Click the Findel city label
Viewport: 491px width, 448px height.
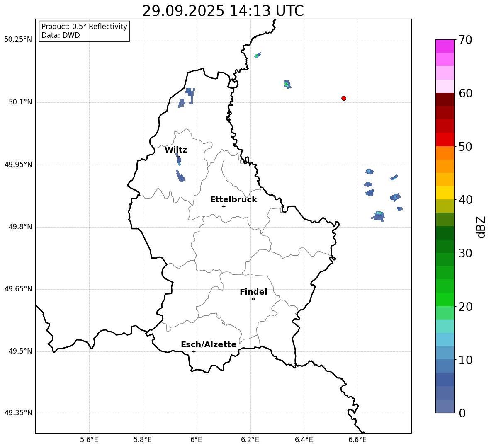point(253,292)
